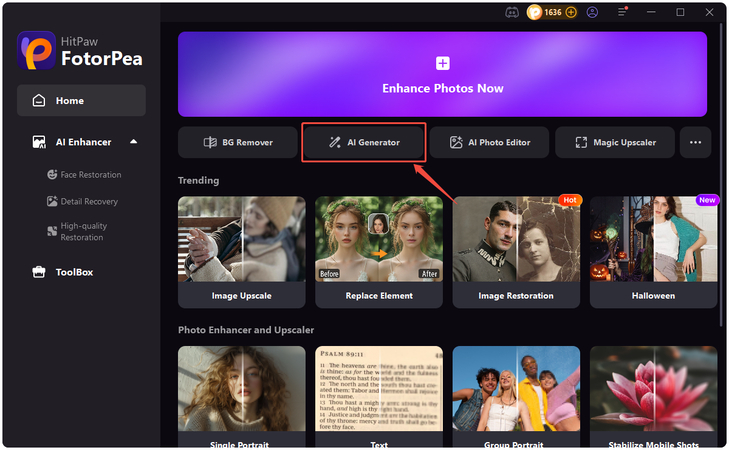The height and width of the screenshot is (450, 729).
Task: Open more tools with three dots button
Action: click(x=696, y=142)
